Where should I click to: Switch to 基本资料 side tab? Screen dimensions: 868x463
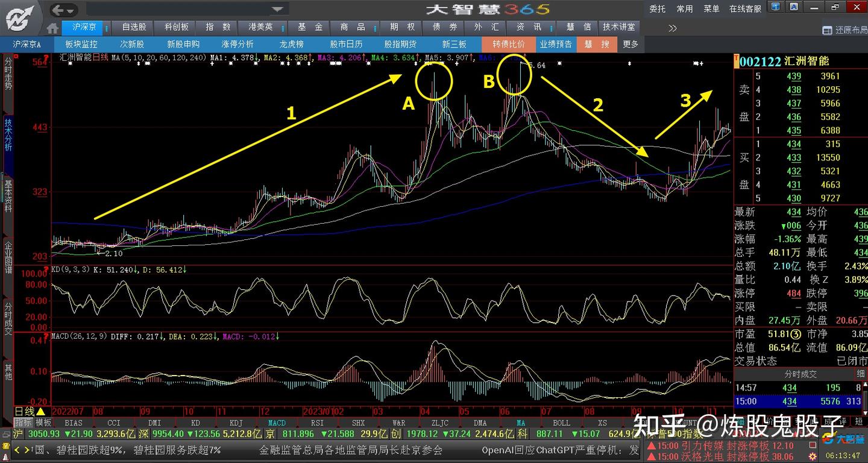[x=8, y=196]
